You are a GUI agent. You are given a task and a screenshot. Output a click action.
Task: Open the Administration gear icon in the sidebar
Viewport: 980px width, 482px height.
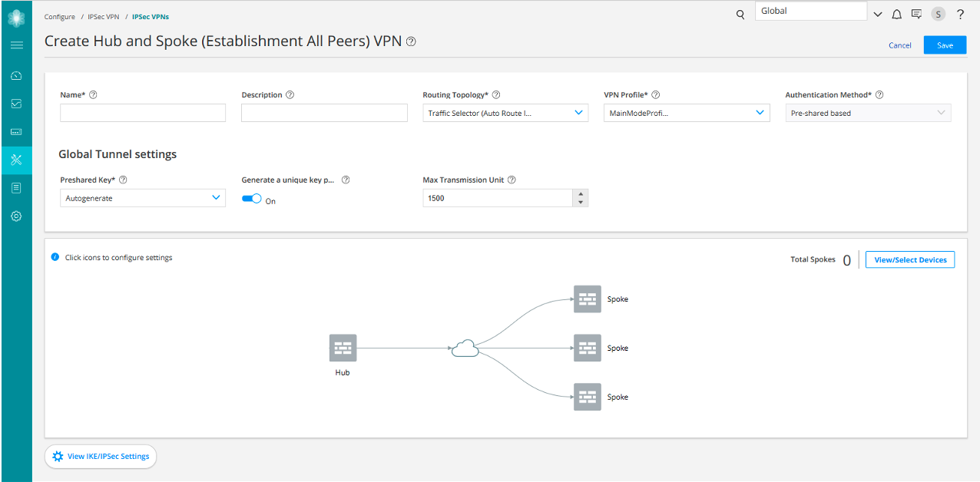point(15,216)
